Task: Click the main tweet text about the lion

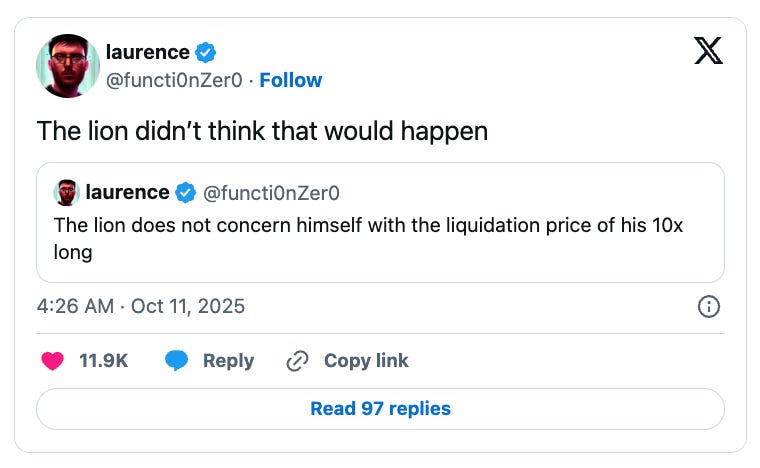Action: point(262,131)
